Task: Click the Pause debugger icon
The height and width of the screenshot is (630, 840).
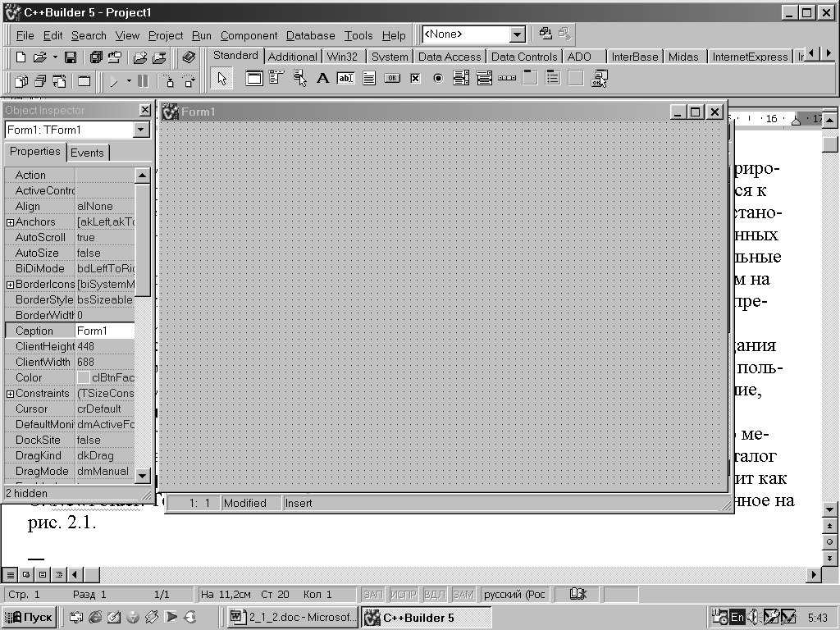Action: coord(143,81)
